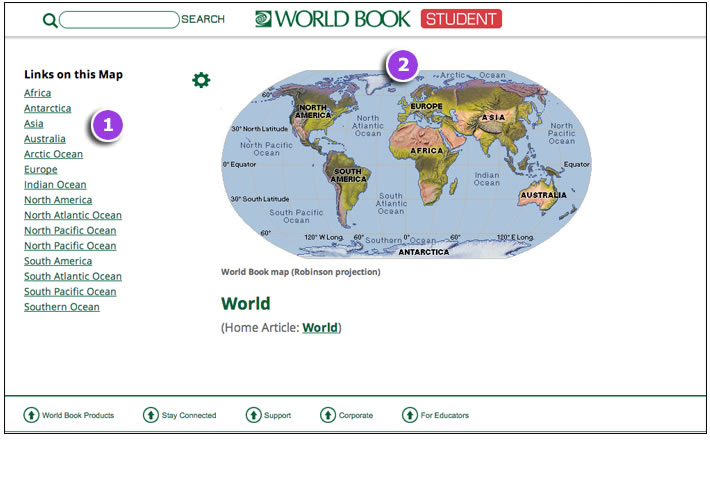Click the Stay Connected footer text
Image resolution: width=710 pixels, height=503 pixels.
click(x=189, y=415)
